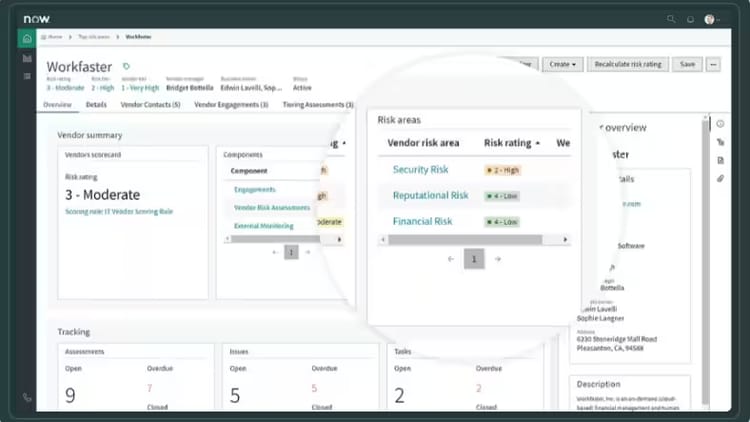Open the more actions ellipsis button
Viewport: 750px width, 422px height.
coord(713,64)
